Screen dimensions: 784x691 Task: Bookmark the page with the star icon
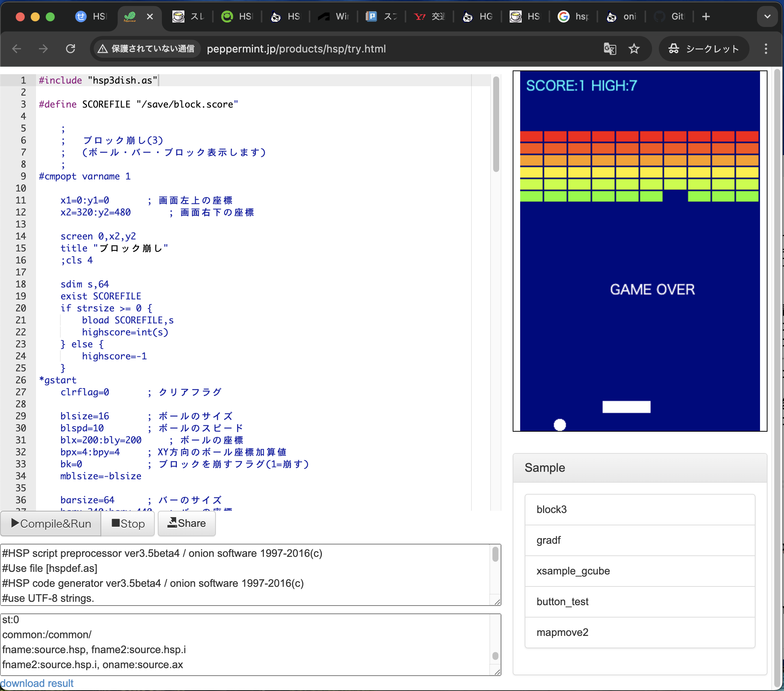pyautogui.click(x=634, y=49)
